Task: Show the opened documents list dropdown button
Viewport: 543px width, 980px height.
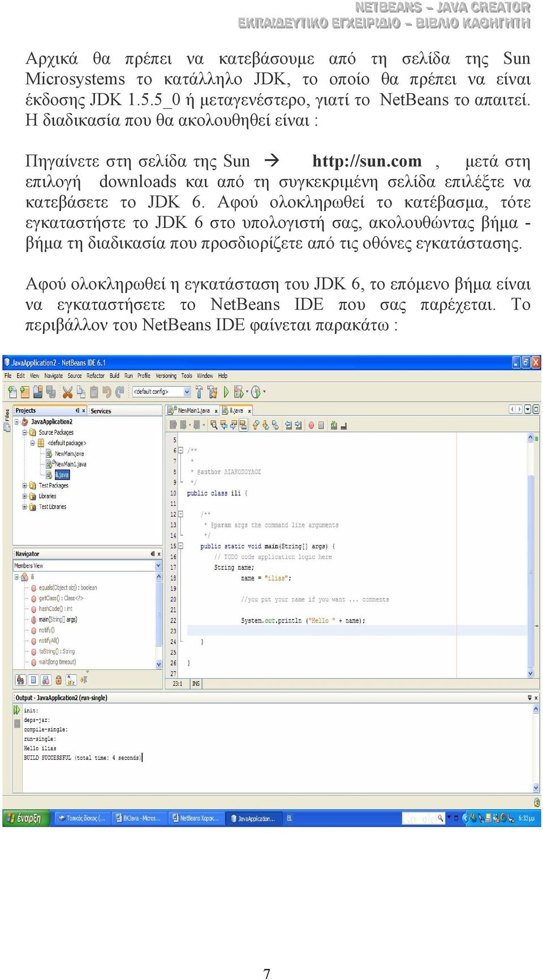Action: click(x=528, y=409)
